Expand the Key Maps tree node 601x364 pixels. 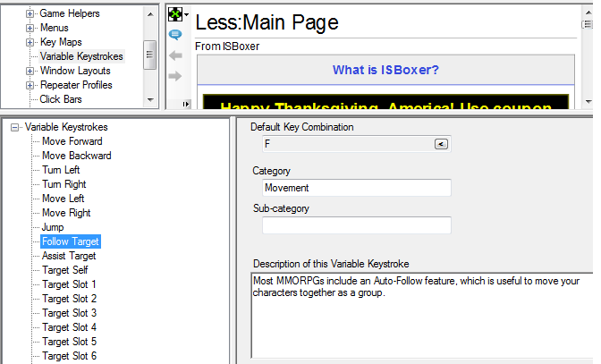pos(30,42)
